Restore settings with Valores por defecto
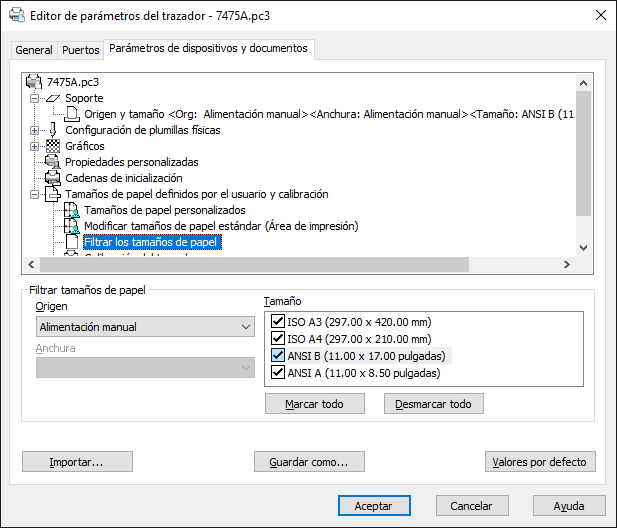Image resolution: width=617 pixels, height=528 pixels. coord(540,462)
